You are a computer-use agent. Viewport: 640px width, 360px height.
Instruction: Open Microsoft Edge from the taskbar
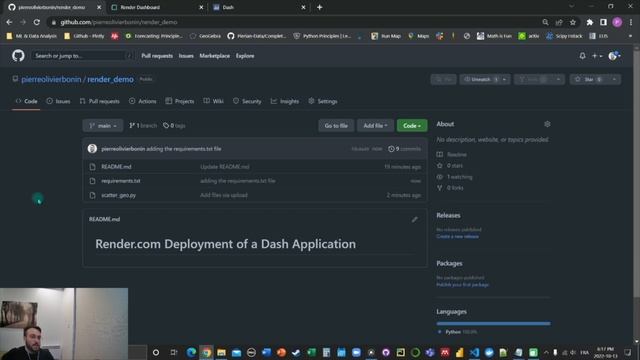(x=191, y=352)
